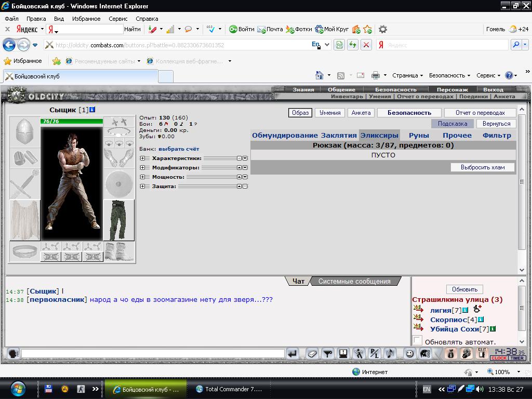Click the smiley emoticon icon in chat bar

pyautogui.click(x=410, y=354)
